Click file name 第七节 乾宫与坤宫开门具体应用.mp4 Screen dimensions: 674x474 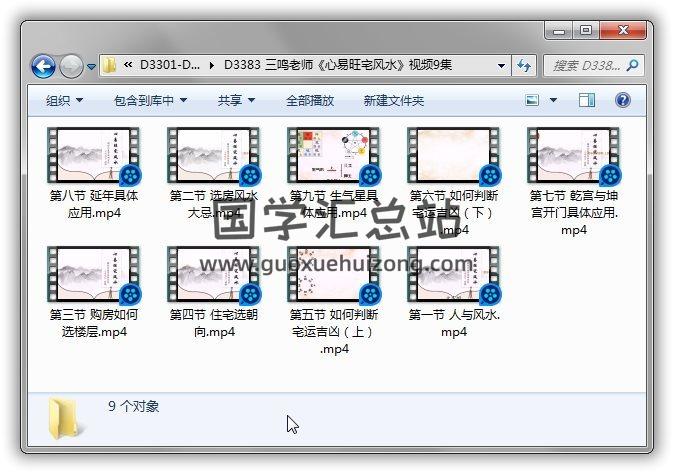click(573, 213)
